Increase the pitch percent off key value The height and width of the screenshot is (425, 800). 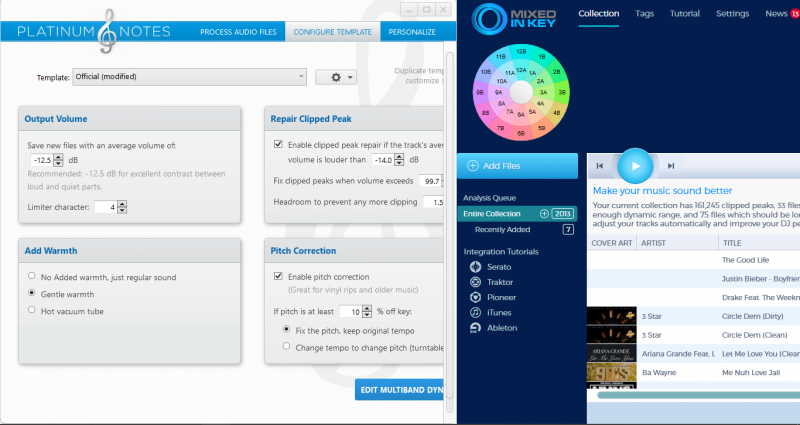[367, 309]
